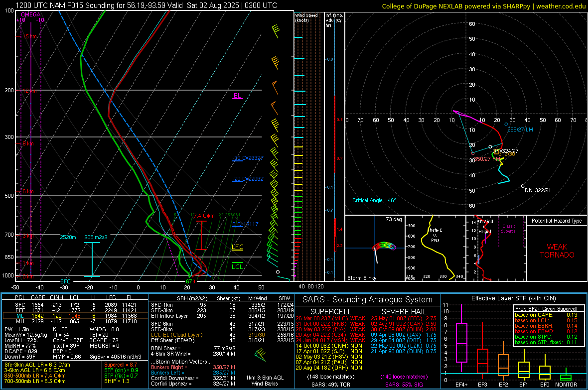The image size is (588, 390).
Task: Click the green LCL label
Action: (237, 266)
